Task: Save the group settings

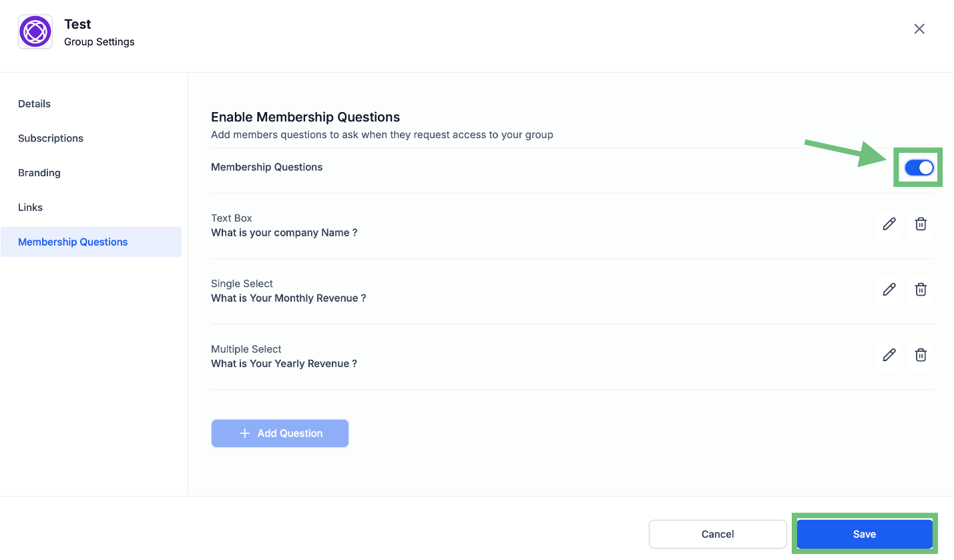Action: click(865, 534)
